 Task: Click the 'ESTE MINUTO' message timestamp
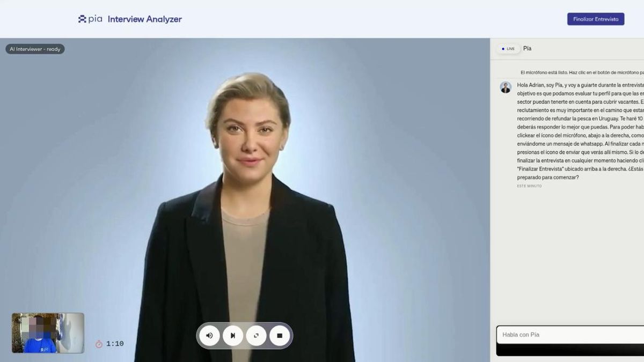(529, 186)
